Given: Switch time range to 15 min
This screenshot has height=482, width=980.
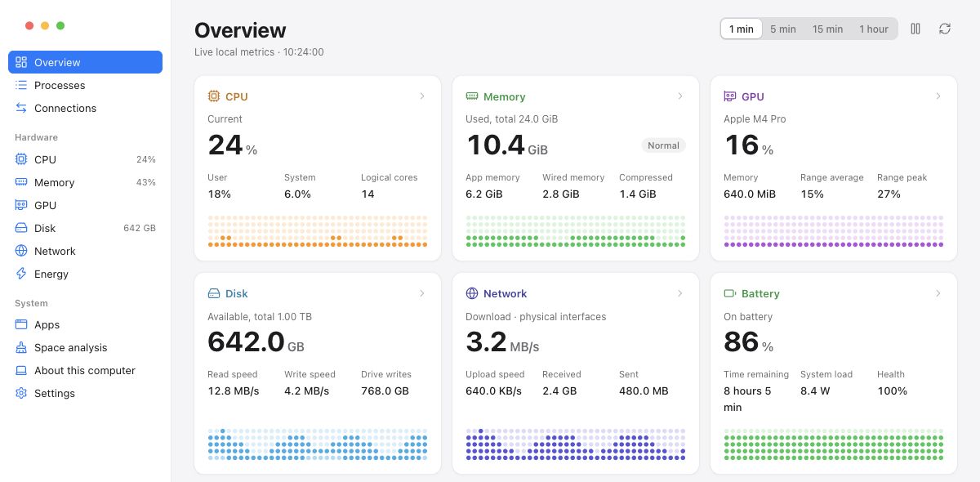Looking at the screenshot, I should coord(828,29).
